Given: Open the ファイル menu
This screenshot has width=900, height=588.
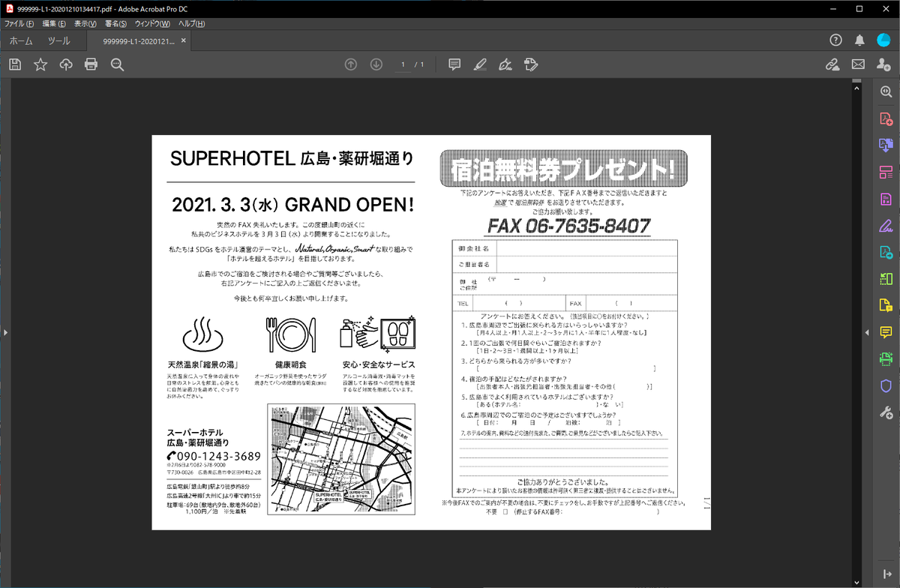Looking at the screenshot, I should (19, 24).
